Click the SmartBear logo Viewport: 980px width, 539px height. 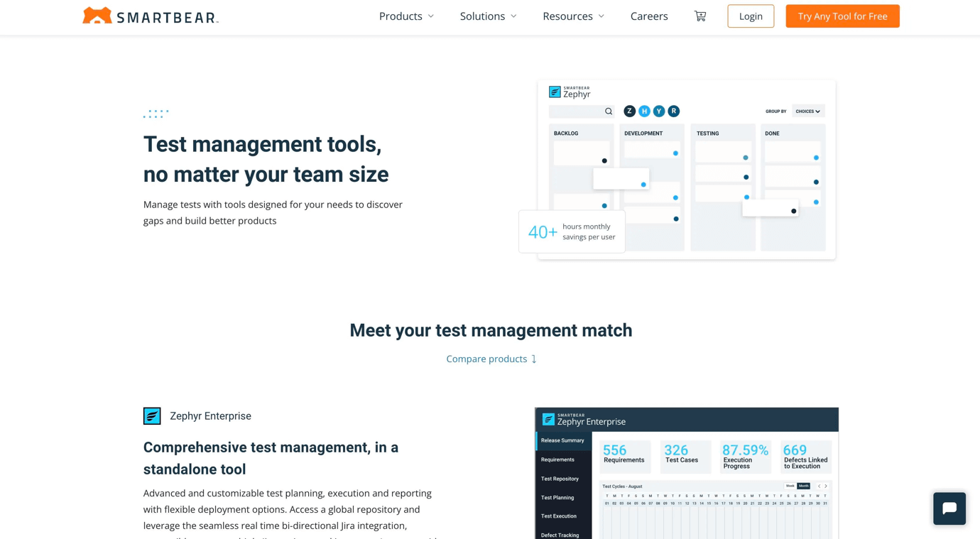pyautogui.click(x=151, y=16)
